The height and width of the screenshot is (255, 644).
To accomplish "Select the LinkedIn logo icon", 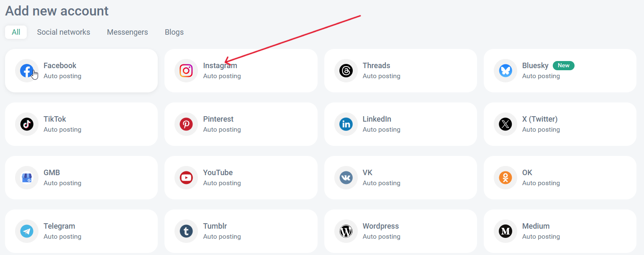I will pos(346,124).
